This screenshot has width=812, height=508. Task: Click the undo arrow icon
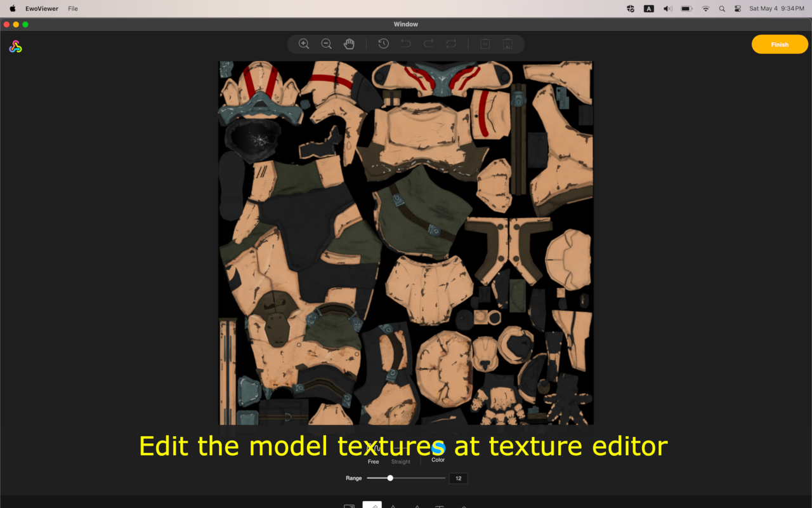(406, 44)
